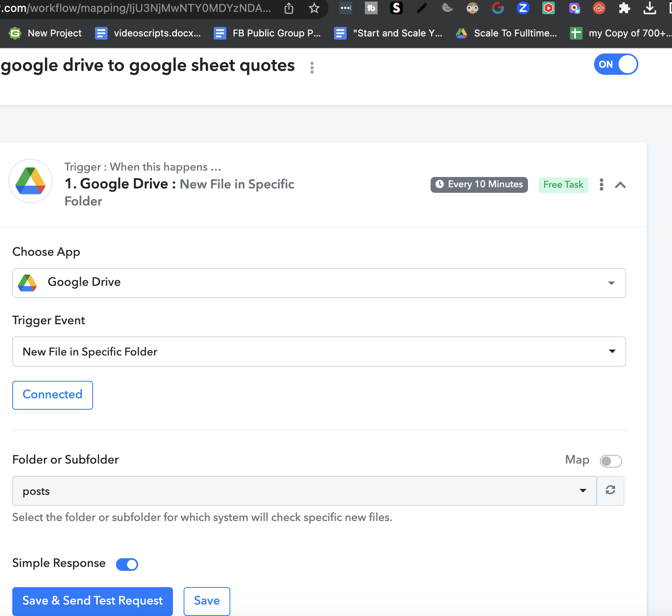Open New Project bookmark

[45, 33]
